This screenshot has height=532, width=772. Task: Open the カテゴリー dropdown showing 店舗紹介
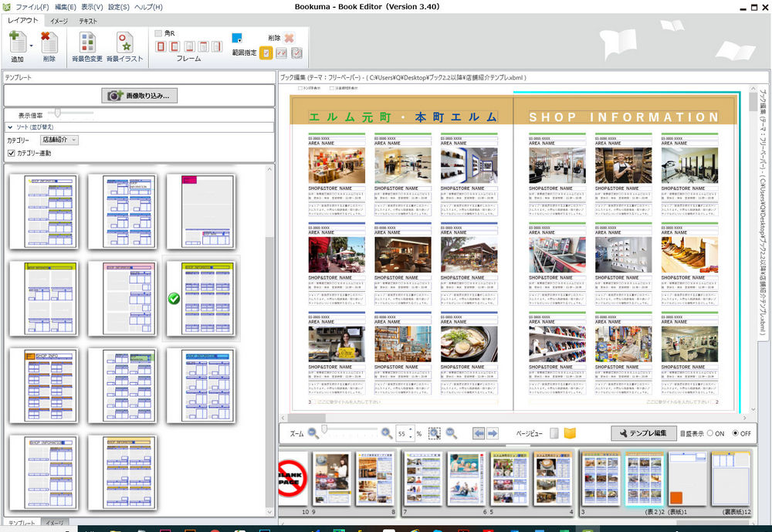click(x=59, y=140)
